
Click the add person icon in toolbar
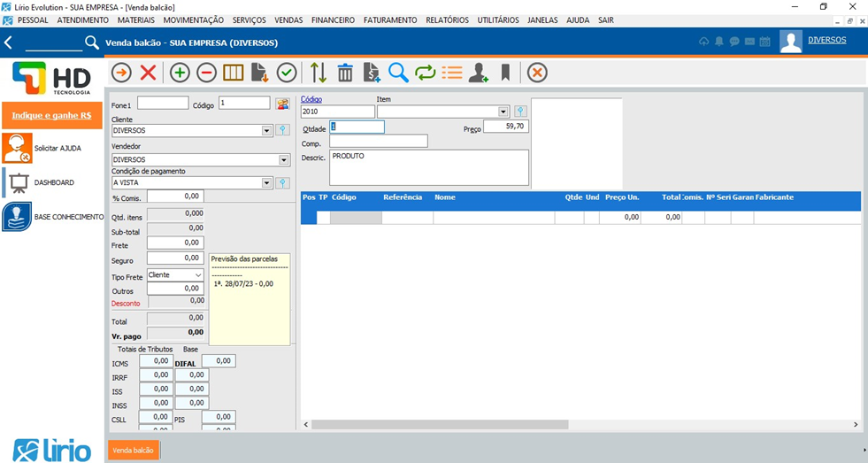pos(479,73)
